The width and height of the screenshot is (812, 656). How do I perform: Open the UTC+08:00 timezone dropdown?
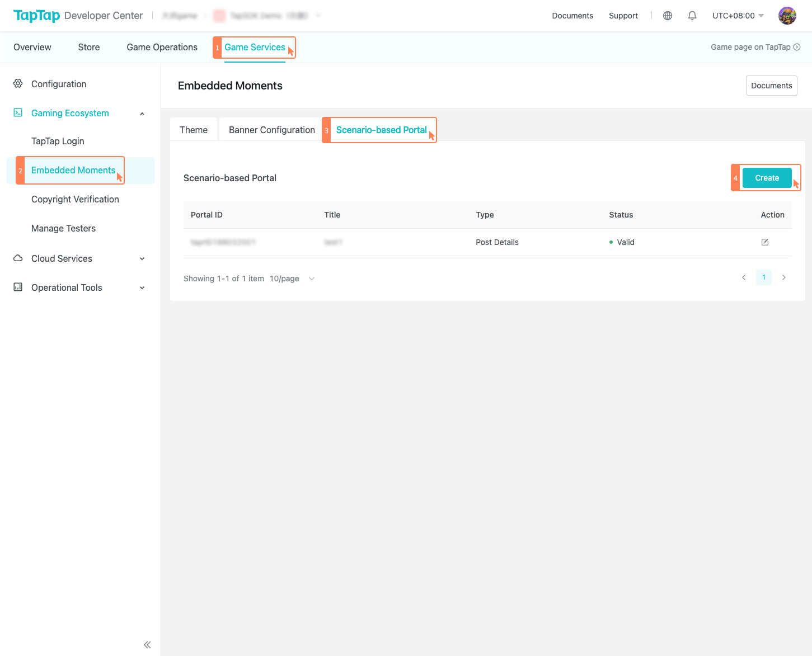point(738,16)
